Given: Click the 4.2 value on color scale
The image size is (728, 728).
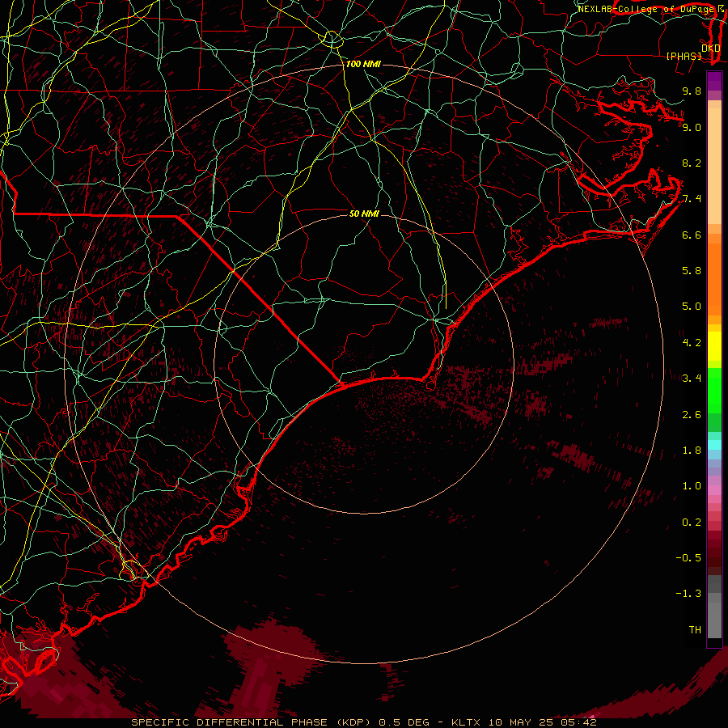Looking at the screenshot, I should coord(692,343).
